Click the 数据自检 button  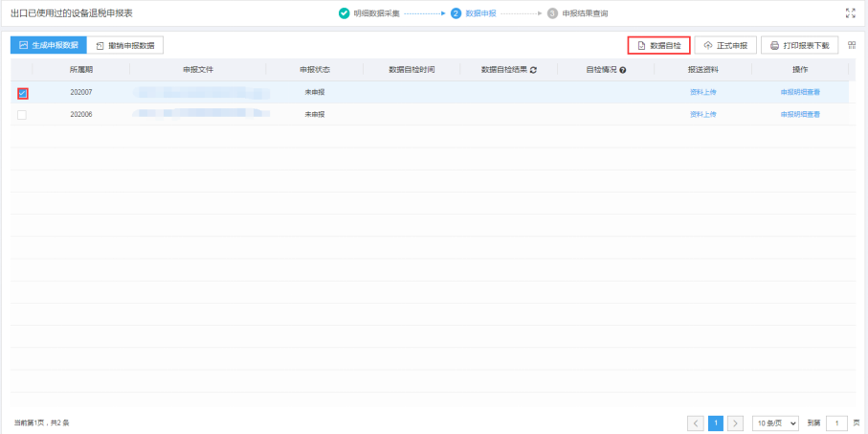(658, 45)
